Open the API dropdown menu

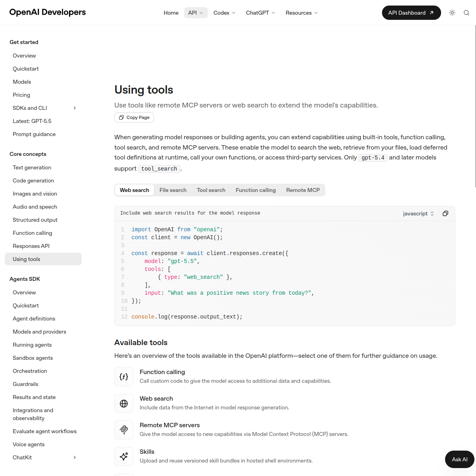click(196, 13)
